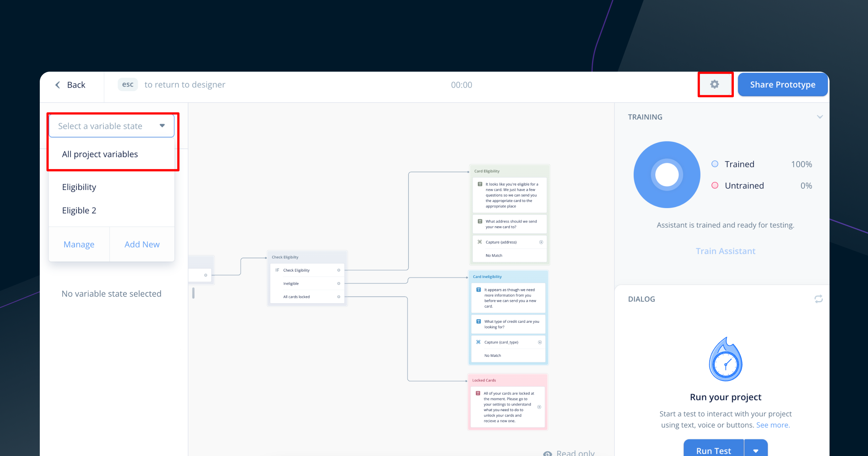Click the Back chevron arrow
Image resolution: width=868 pixels, height=456 pixels.
[x=58, y=85]
